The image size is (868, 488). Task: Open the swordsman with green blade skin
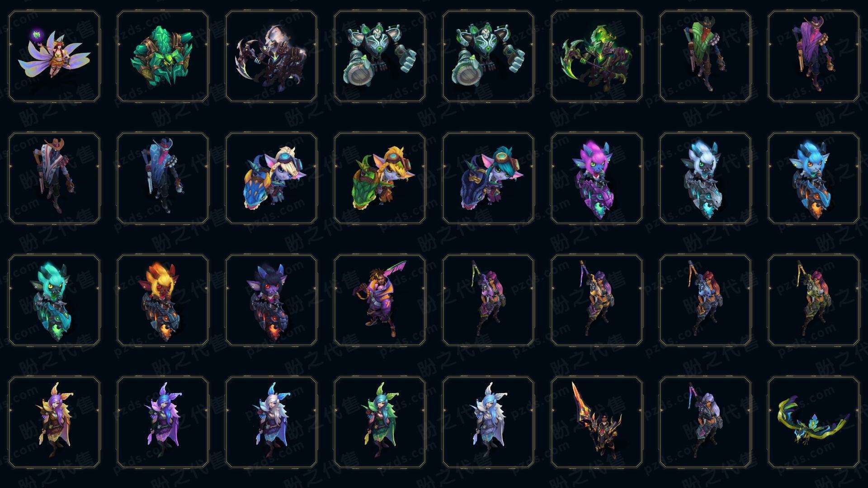tap(380, 300)
